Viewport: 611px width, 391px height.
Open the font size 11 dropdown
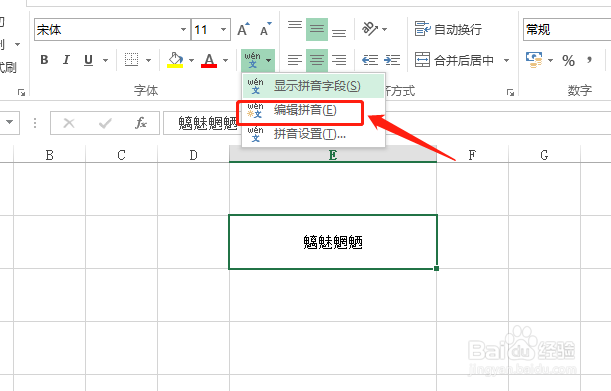(x=223, y=30)
